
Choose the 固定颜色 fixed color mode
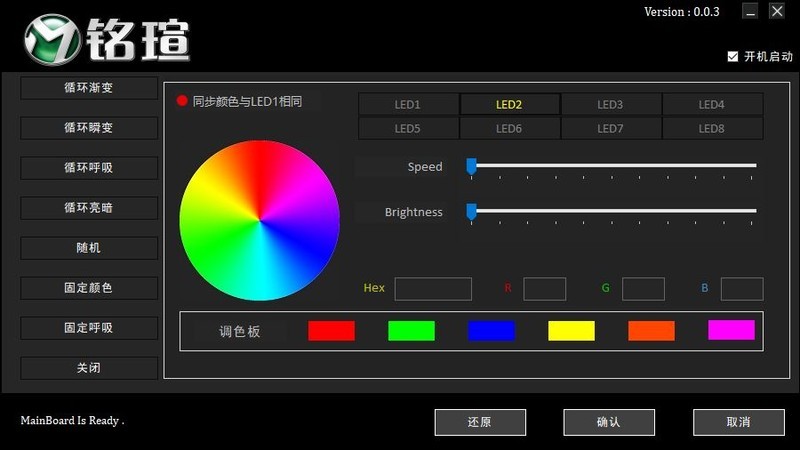coord(89,288)
